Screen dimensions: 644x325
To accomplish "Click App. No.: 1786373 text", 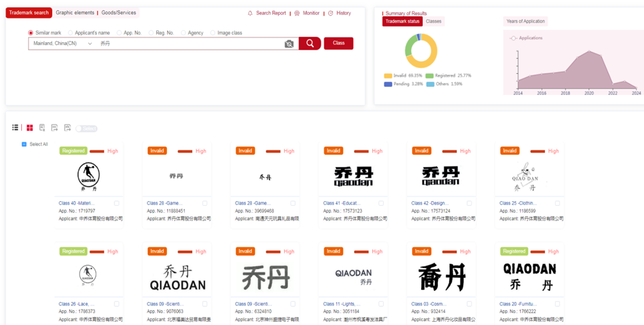I will [x=77, y=312].
